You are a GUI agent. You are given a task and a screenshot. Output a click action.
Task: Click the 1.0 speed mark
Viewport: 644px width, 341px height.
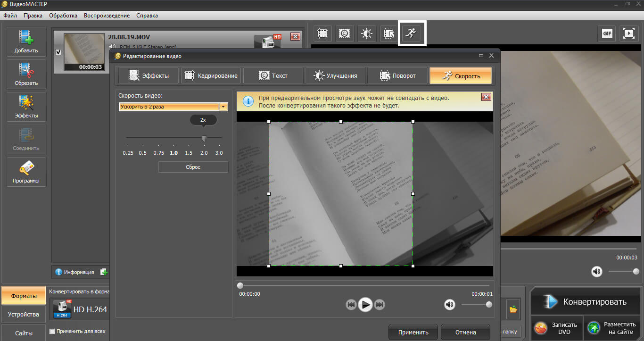tap(173, 153)
